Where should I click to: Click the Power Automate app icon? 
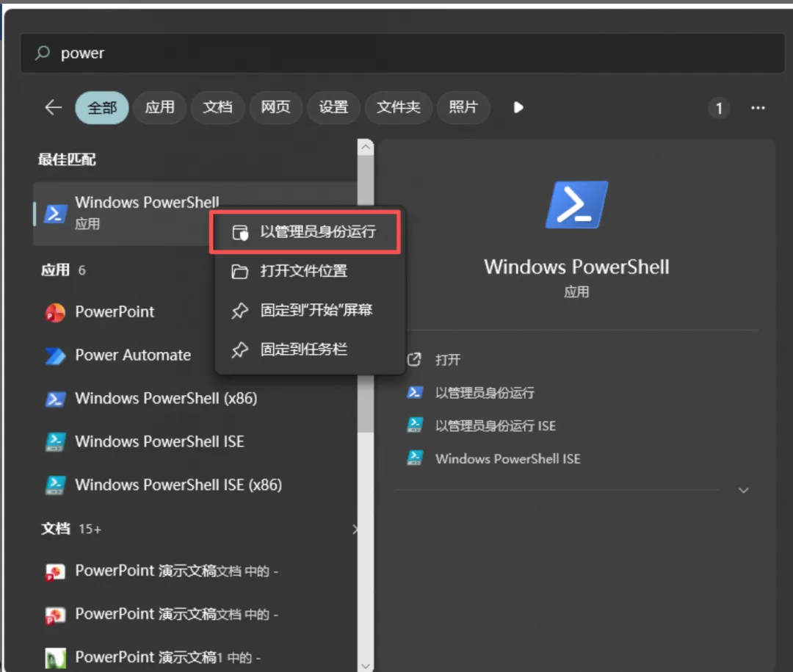click(55, 355)
